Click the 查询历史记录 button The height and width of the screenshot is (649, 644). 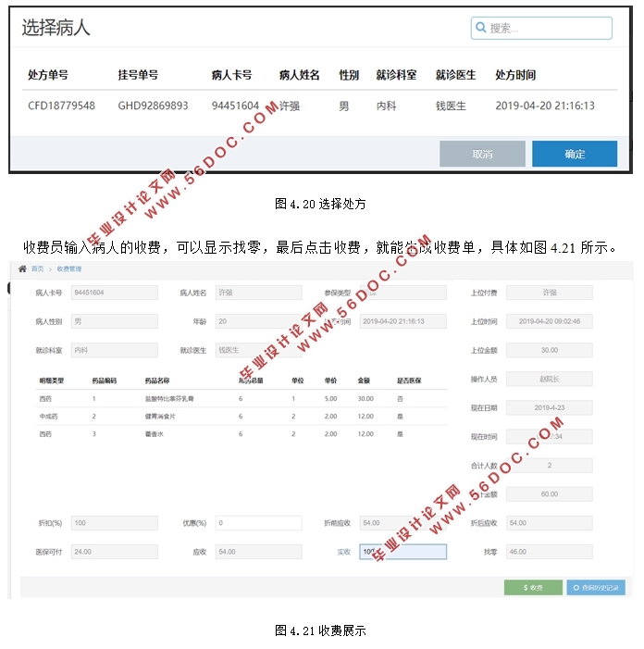(596, 587)
